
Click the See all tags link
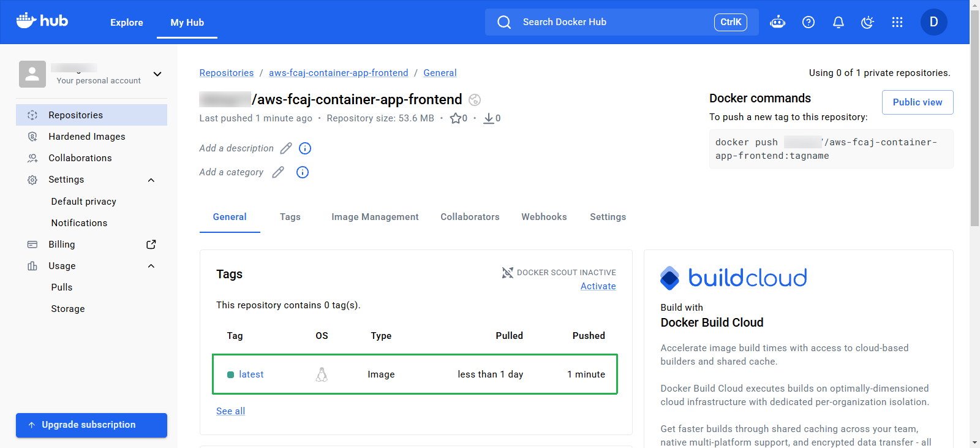(231, 411)
